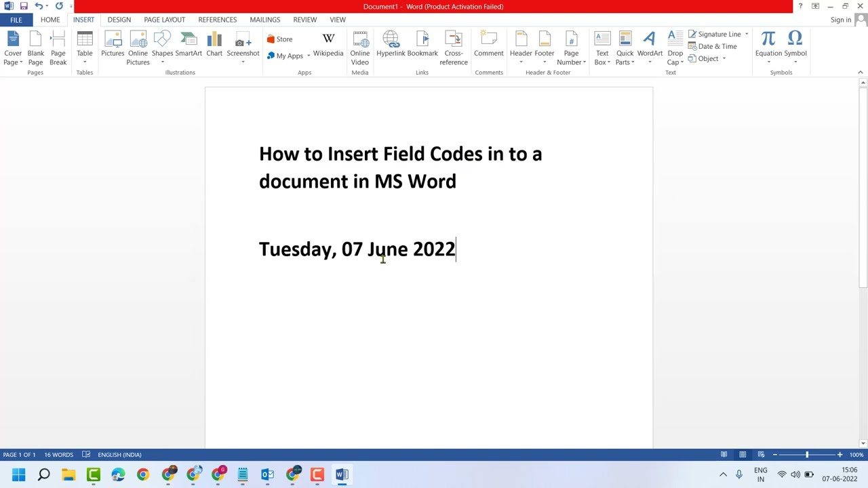Open the Wikipedia app
The height and width of the screenshot is (488, 868).
[328, 44]
